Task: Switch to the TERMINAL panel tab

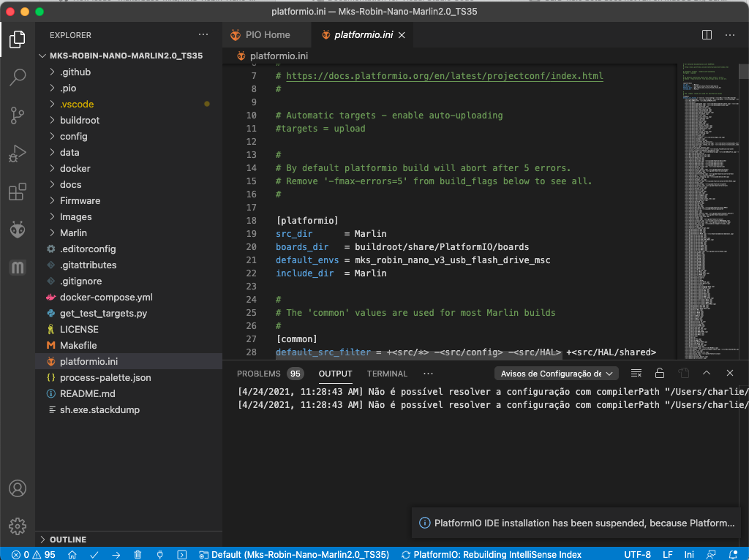Action: click(x=387, y=374)
